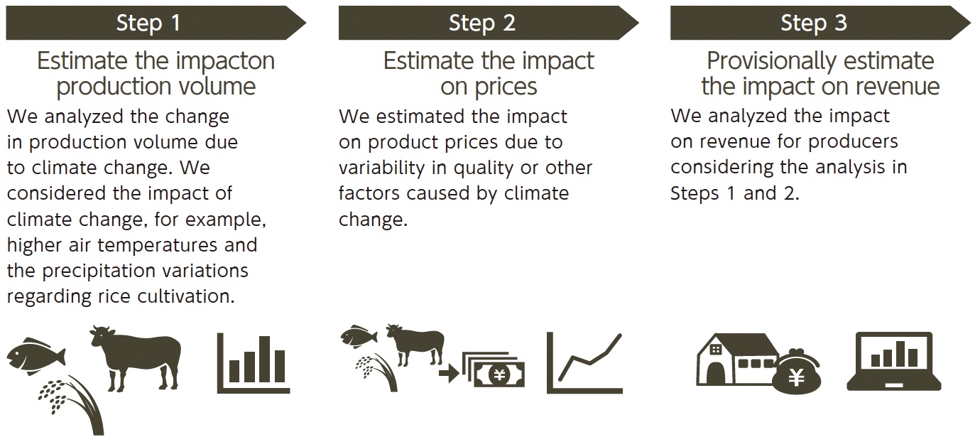Select the large cow icon in Step 1
The height and width of the screenshot is (442, 980).
pyautogui.click(x=136, y=355)
